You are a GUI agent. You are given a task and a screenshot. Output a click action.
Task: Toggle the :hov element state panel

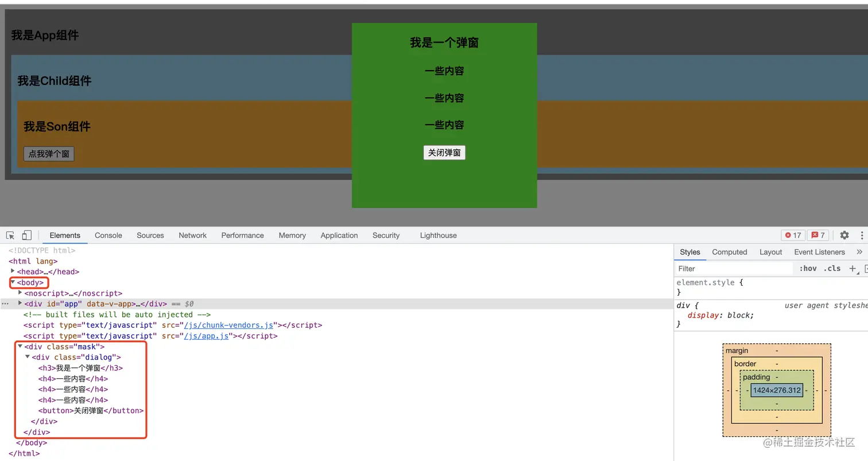[x=808, y=268]
